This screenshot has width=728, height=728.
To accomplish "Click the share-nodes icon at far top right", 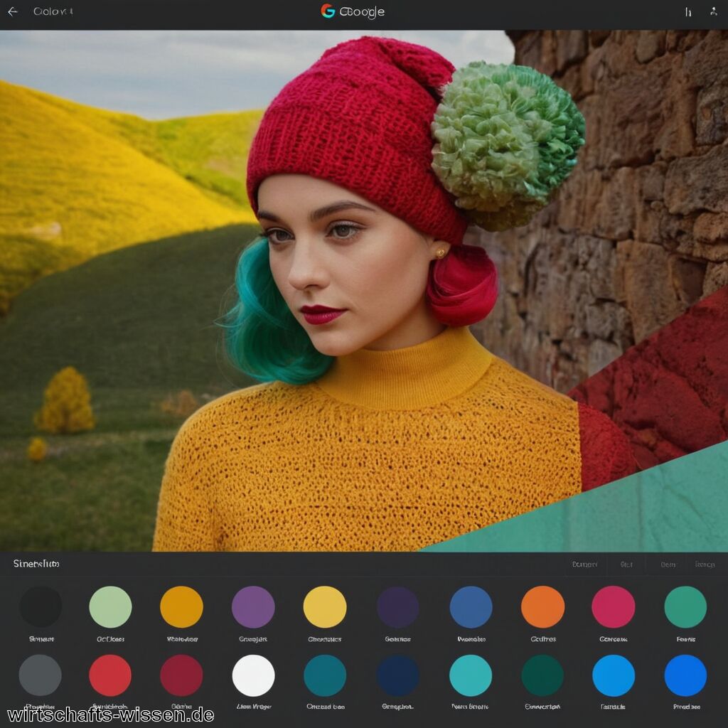I will (x=714, y=11).
